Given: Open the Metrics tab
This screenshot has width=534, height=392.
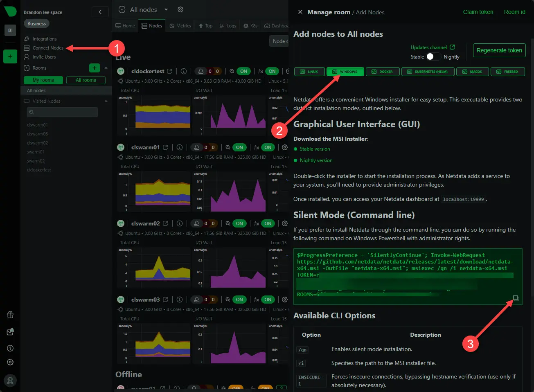Looking at the screenshot, I should pyautogui.click(x=180, y=26).
